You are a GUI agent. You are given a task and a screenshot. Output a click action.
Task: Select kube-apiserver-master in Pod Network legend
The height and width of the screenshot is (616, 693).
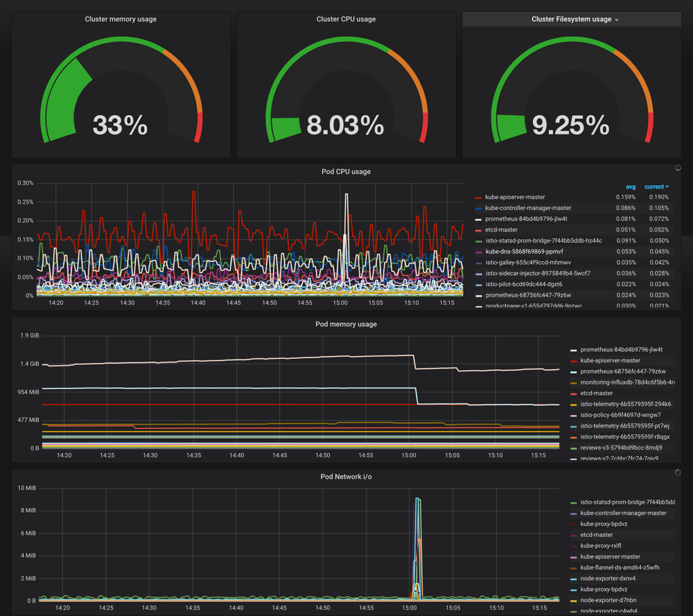pos(611,557)
